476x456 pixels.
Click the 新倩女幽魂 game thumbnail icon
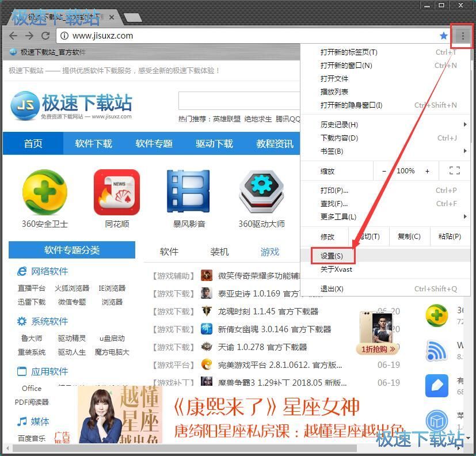coord(207,329)
